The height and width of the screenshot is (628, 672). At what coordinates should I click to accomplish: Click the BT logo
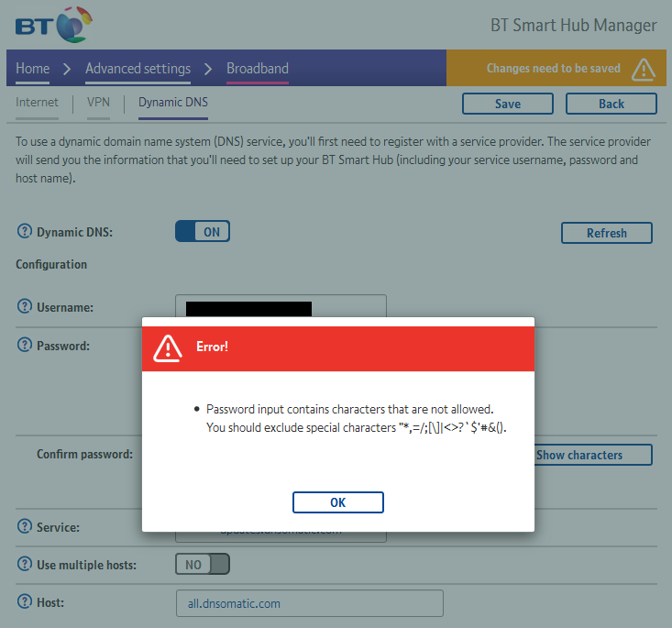[x=54, y=24]
